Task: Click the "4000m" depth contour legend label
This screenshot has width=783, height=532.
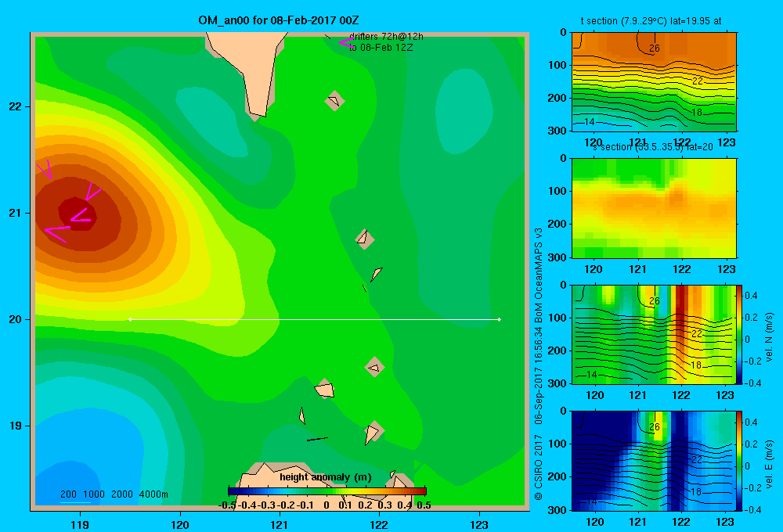Action: coord(153,494)
